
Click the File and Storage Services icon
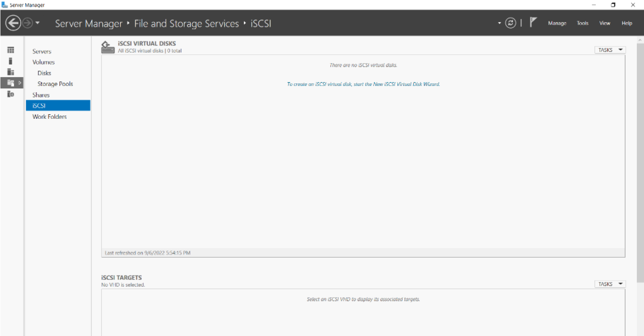tap(11, 83)
